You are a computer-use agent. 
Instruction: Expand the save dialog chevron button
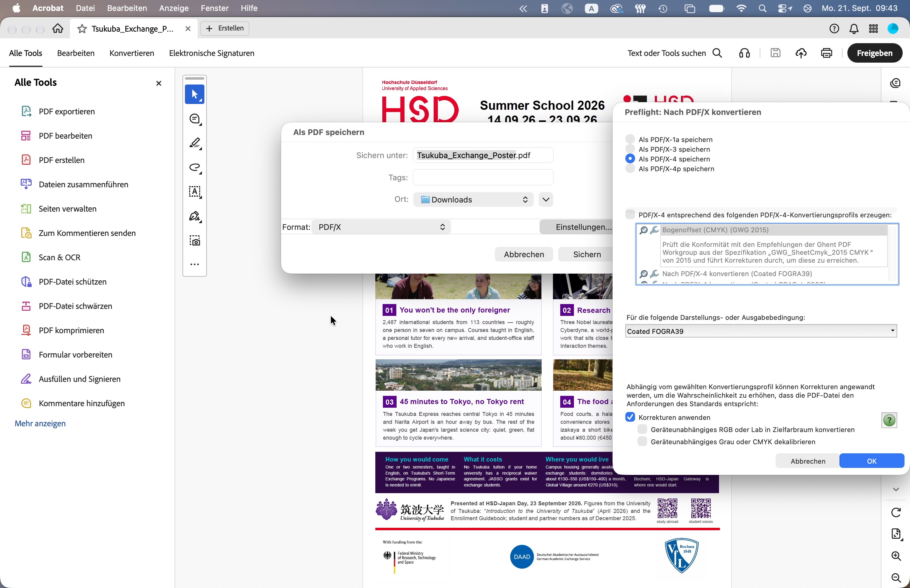[x=546, y=200]
